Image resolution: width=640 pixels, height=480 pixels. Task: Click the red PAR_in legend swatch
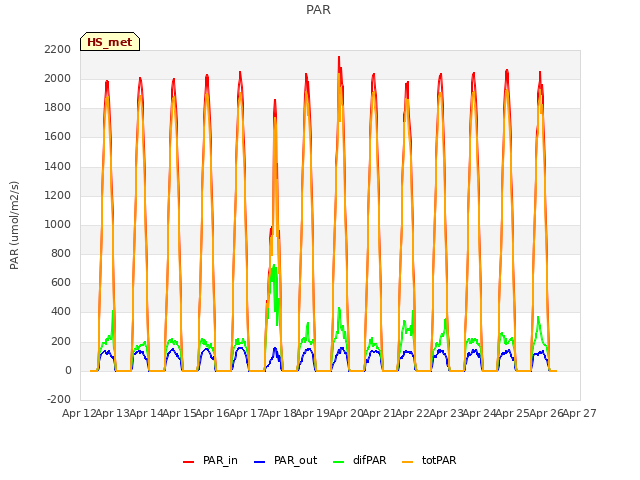tap(188, 462)
